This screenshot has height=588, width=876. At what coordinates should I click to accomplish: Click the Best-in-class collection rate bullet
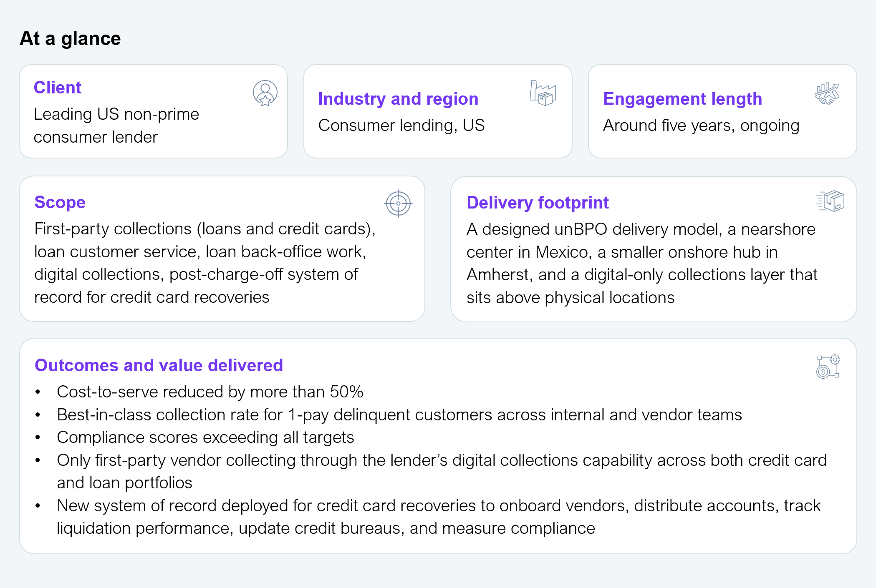(x=399, y=415)
